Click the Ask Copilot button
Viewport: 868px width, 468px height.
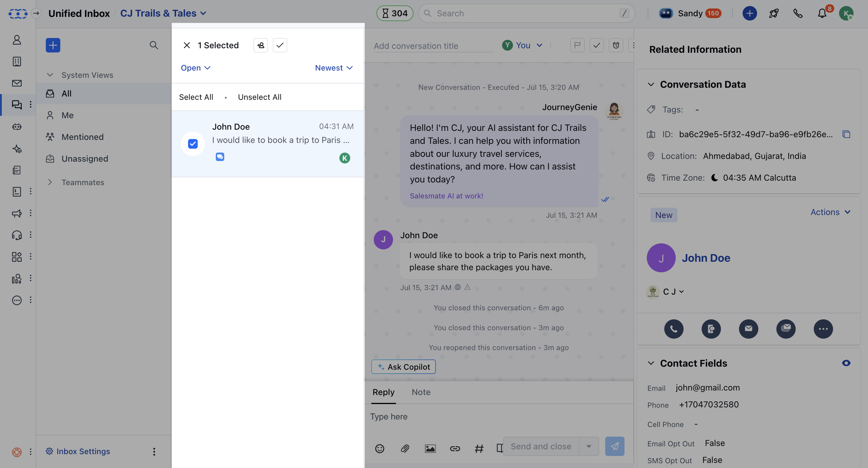pyautogui.click(x=403, y=366)
